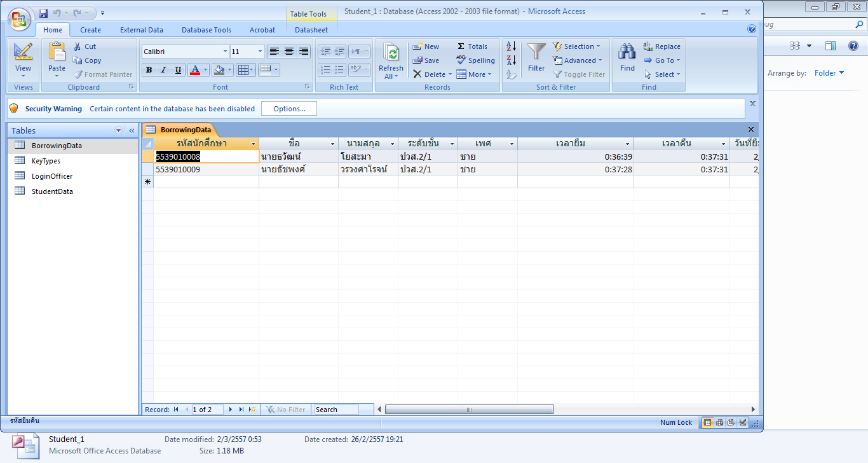Select the StudentData table
The width and height of the screenshot is (868, 463).
pyautogui.click(x=73, y=191)
